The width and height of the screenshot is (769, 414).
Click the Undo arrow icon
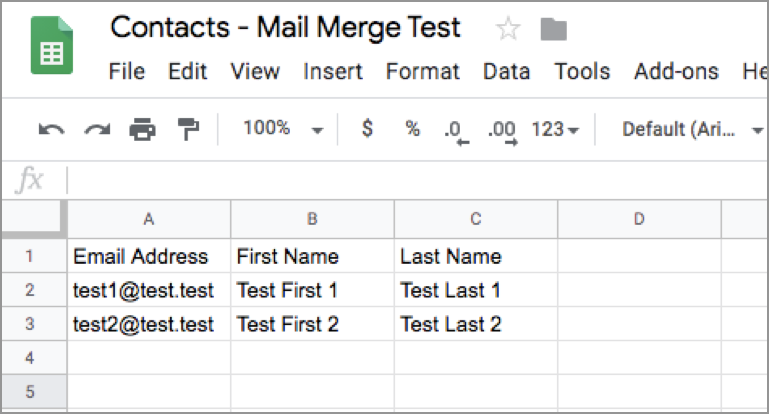tap(51, 129)
